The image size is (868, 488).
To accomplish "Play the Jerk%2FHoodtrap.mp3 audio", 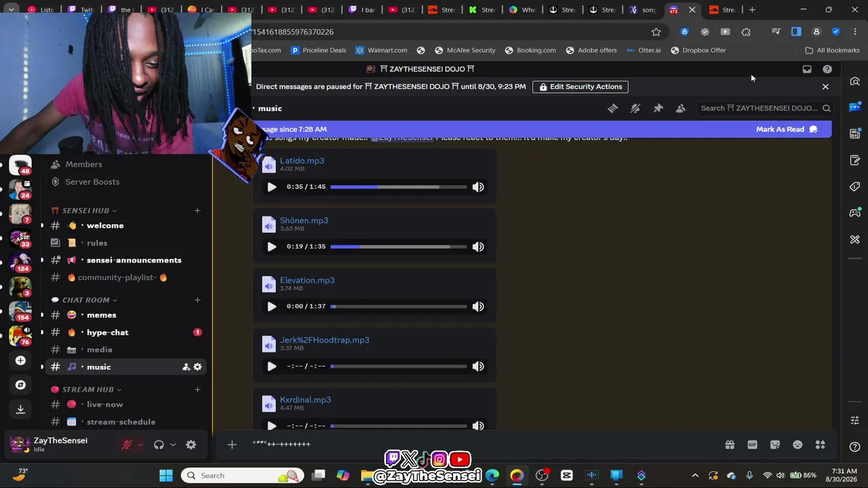I will tap(272, 366).
